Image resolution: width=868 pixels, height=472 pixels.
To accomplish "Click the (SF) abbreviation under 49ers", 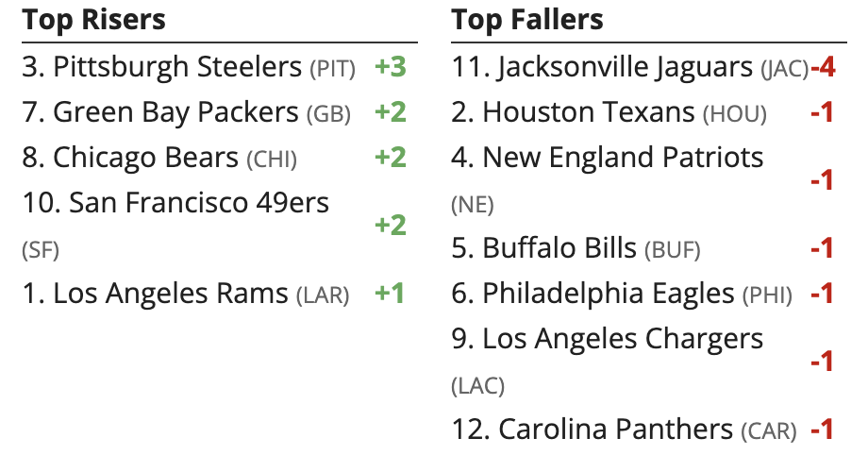I will [40, 250].
